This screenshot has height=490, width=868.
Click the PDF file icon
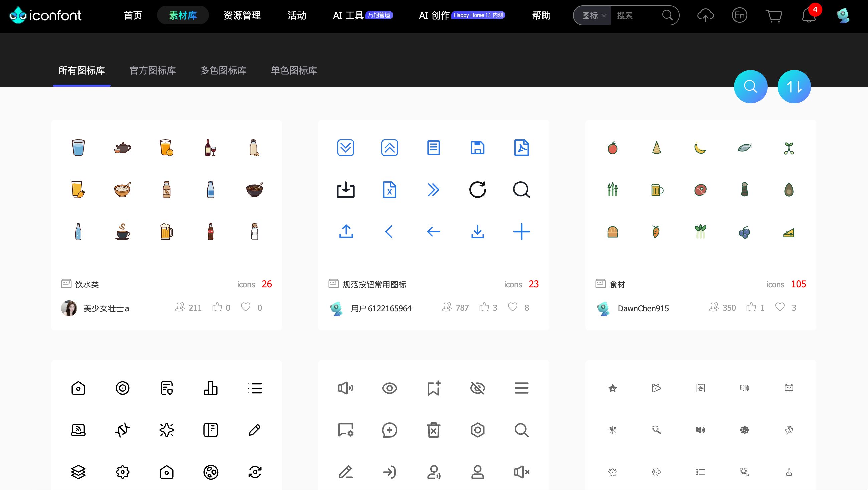pos(521,147)
